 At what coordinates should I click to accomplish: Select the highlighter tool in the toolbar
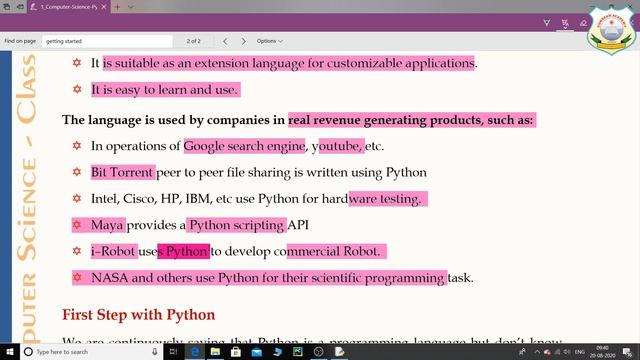[565, 23]
